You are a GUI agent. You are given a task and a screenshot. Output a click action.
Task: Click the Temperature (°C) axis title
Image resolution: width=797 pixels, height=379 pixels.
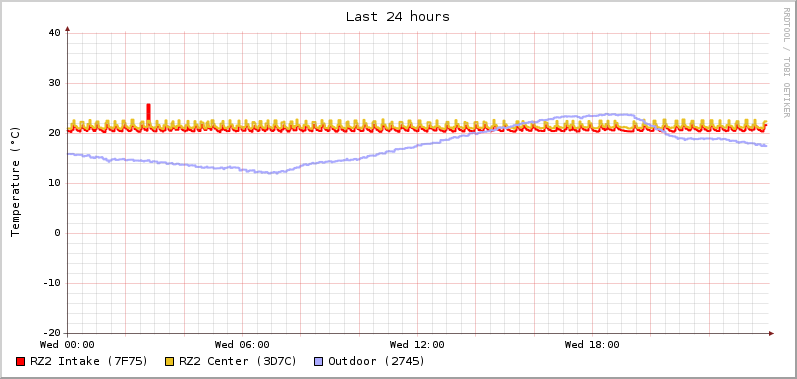(16, 182)
